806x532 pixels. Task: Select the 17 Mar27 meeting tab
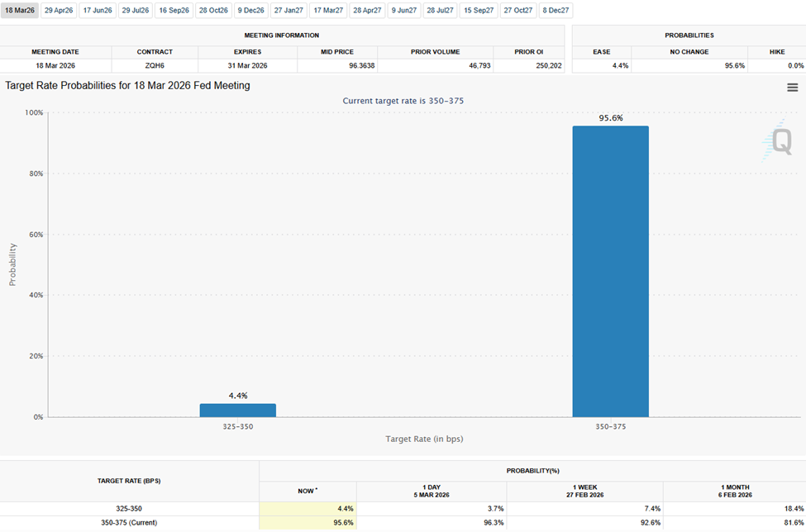327,11
